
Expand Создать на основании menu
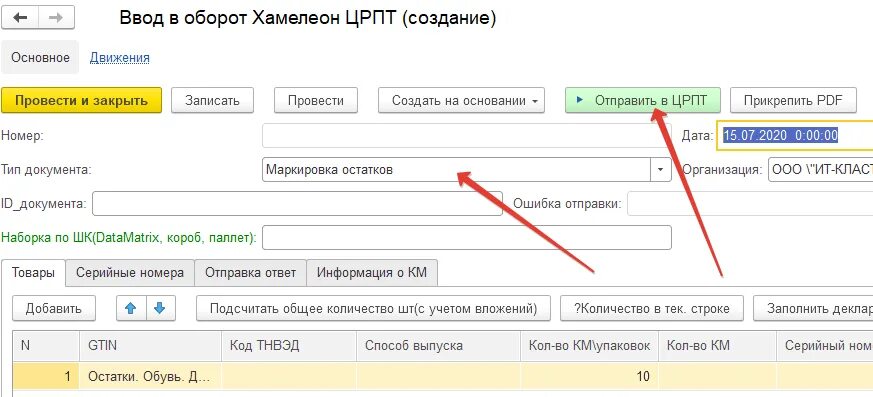(x=461, y=100)
